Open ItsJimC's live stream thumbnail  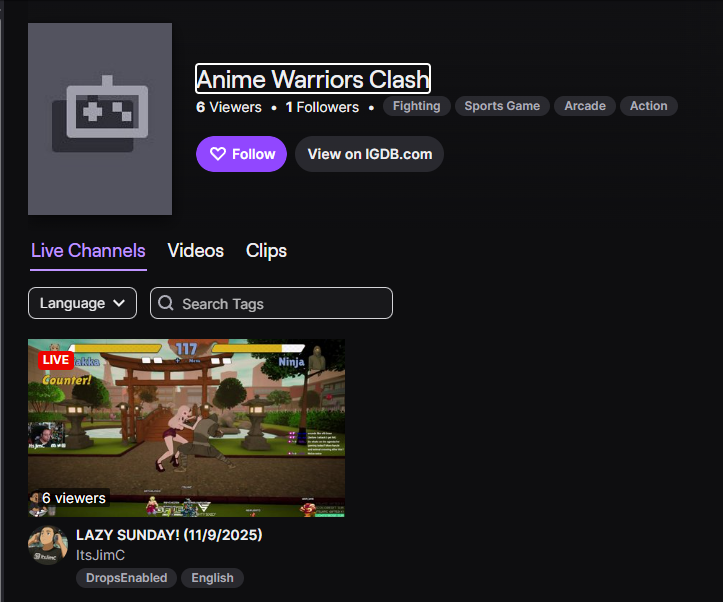click(x=186, y=428)
